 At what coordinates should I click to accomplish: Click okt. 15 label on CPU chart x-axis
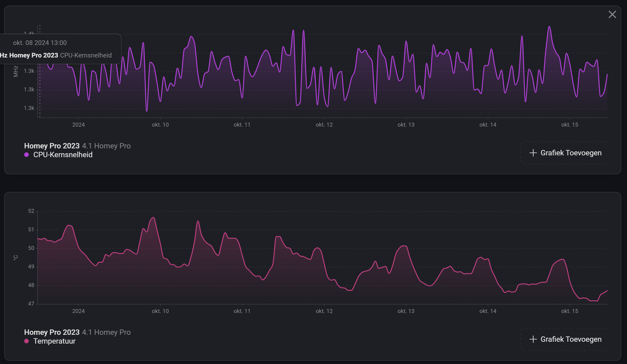tap(569, 125)
